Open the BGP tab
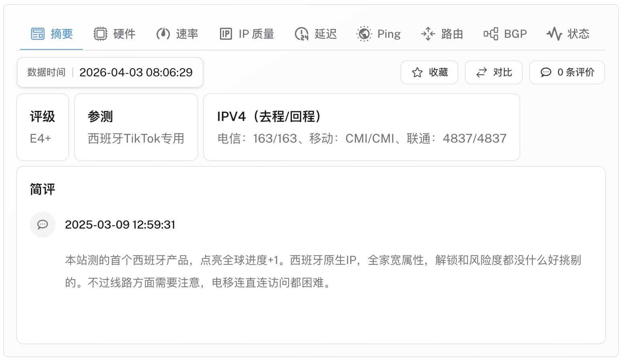Viewport: 624px width, 364px height. (x=505, y=34)
